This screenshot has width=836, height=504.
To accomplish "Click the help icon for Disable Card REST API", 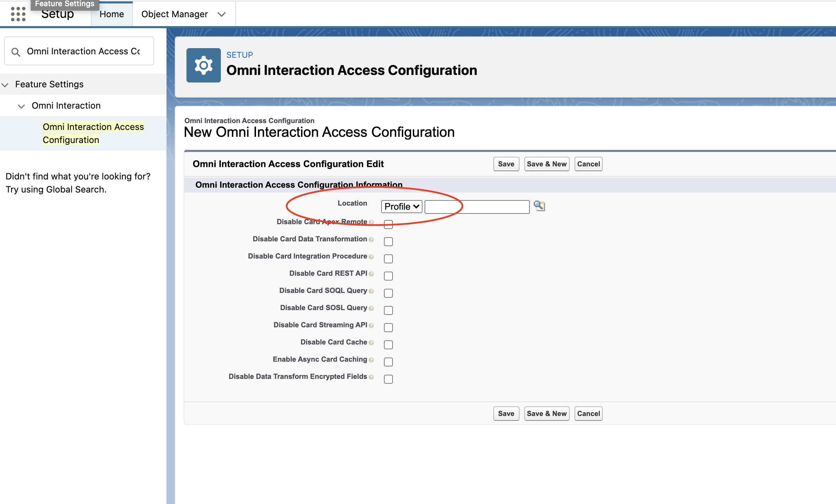I will (371, 274).
